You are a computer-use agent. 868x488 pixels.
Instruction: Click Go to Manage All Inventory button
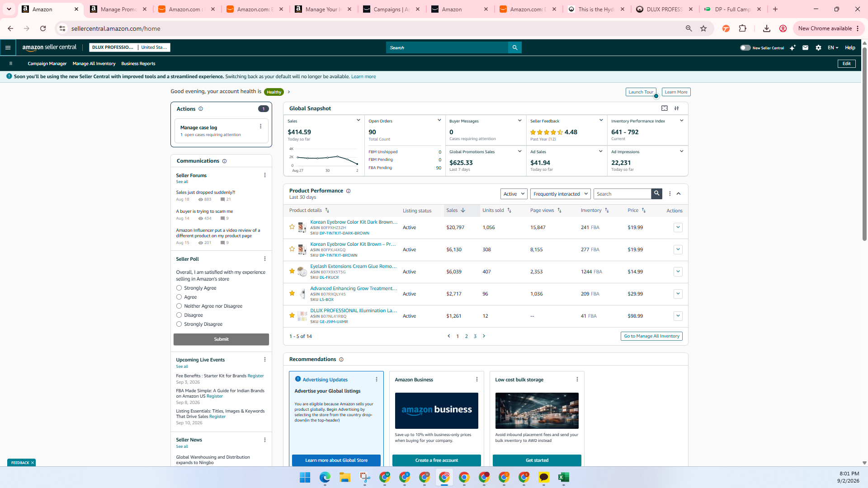[x=651, y=336]
